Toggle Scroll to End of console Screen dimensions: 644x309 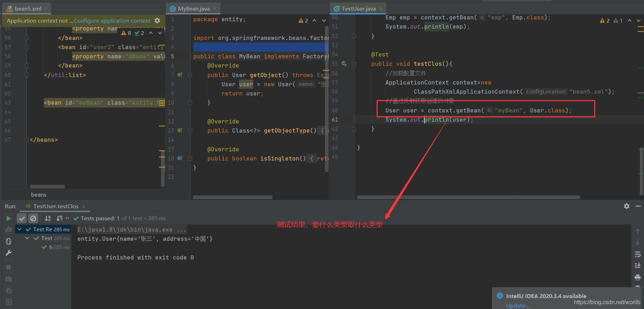(638, 265)
